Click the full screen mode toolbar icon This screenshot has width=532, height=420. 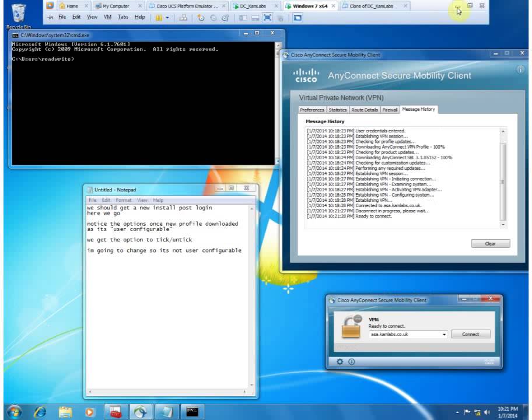(x=267, y=17)
